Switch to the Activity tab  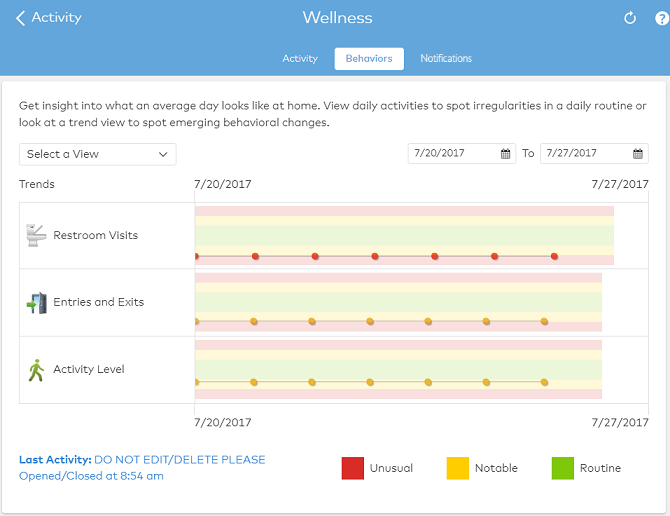(x=300, y=59)
